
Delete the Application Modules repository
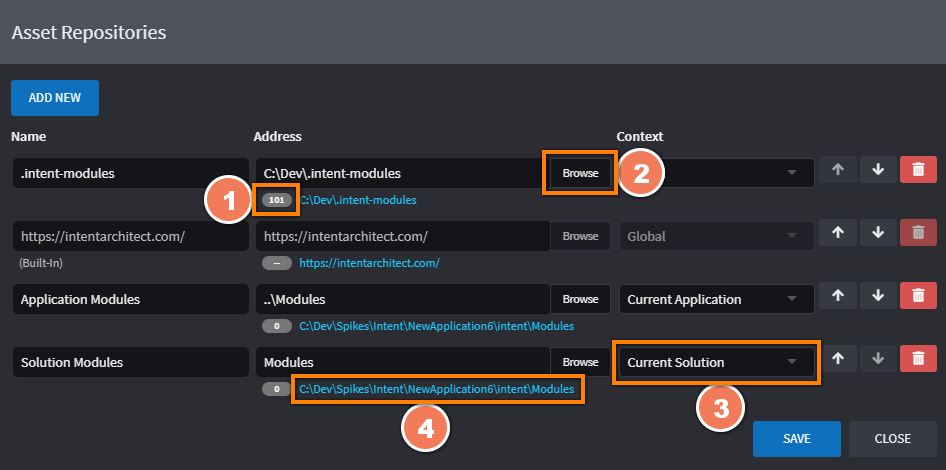pyautogui.click(x=917, y=298)
